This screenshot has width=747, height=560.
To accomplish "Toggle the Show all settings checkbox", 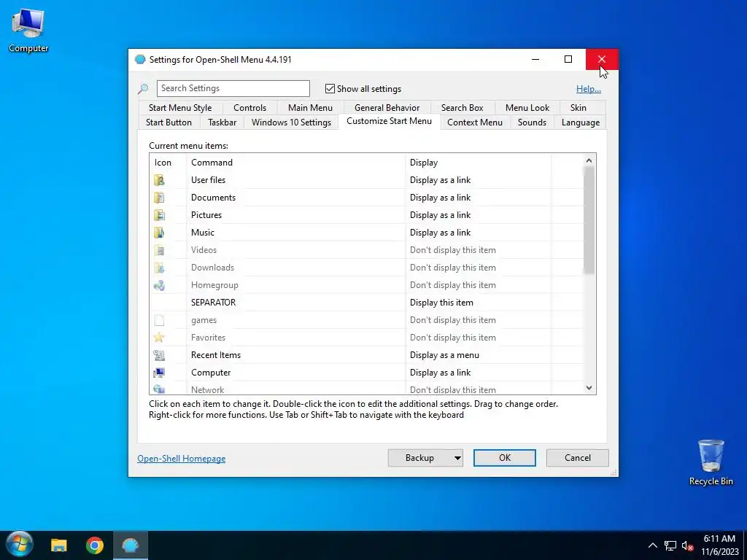I will click(330, 88).
